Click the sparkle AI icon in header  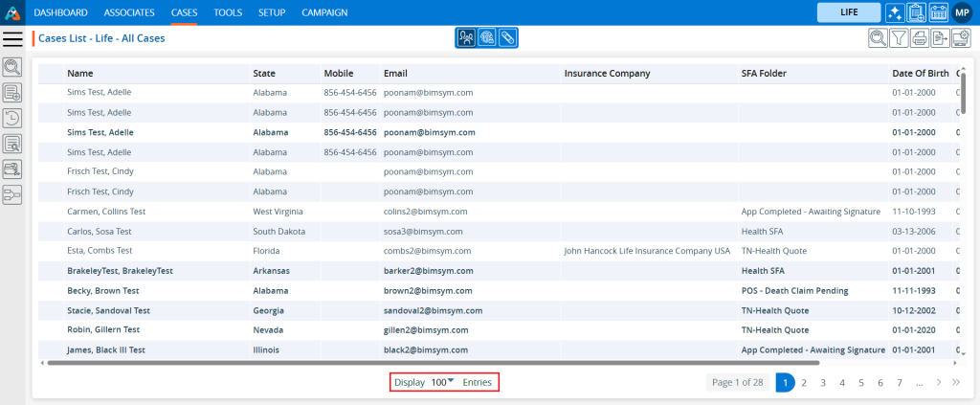tap(895, 12)
